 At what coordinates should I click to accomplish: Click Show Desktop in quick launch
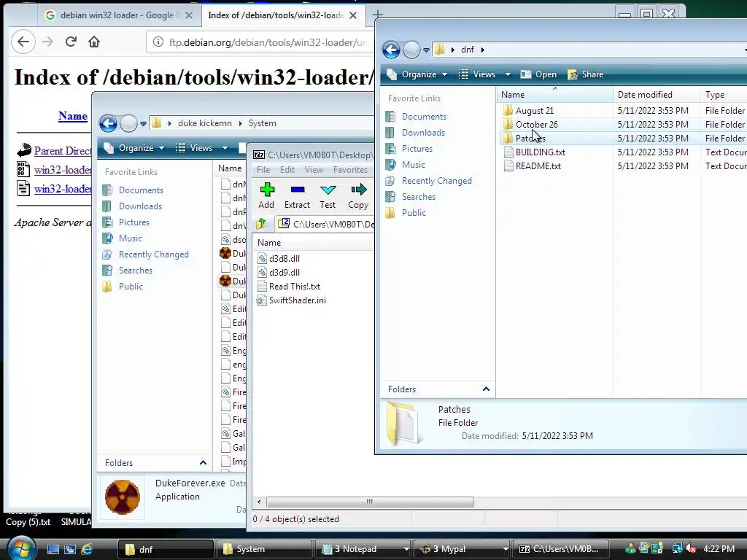tap(53, 549)
